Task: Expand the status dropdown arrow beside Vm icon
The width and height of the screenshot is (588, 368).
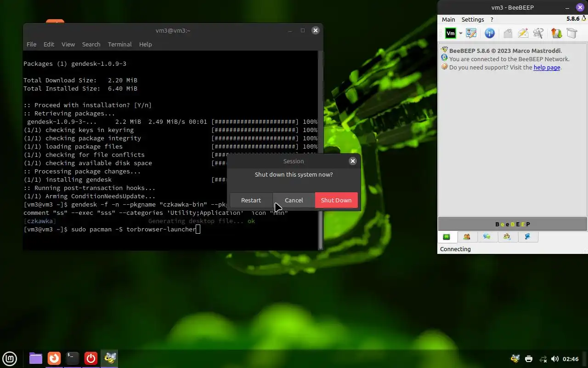Action: (460, 34)
